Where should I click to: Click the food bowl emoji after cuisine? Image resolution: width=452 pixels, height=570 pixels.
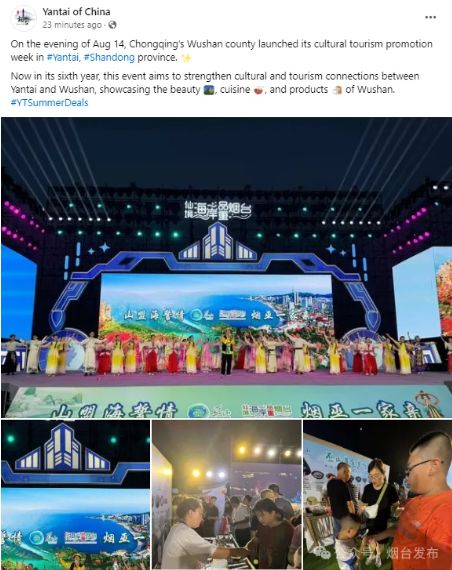tap(259, 90)
